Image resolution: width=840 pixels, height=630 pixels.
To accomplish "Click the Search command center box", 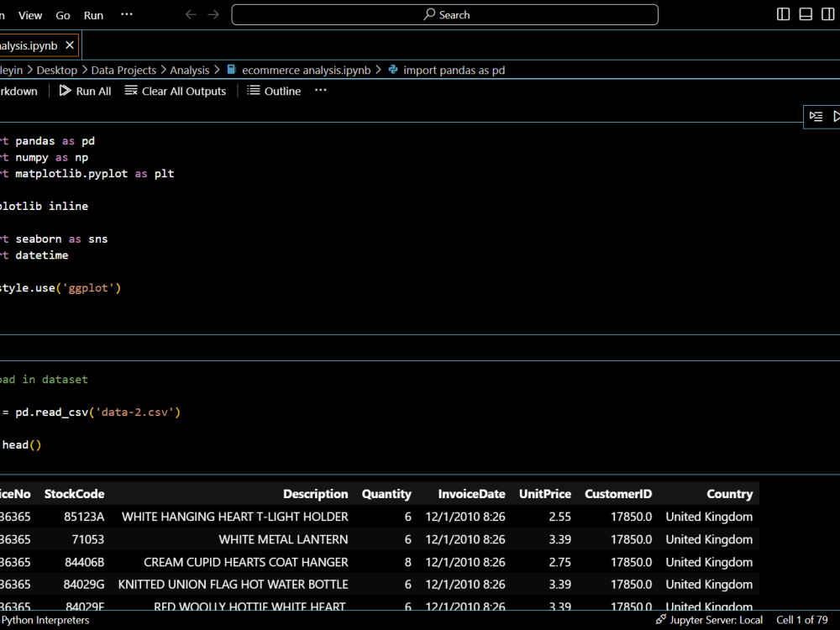I will [444, 15].
